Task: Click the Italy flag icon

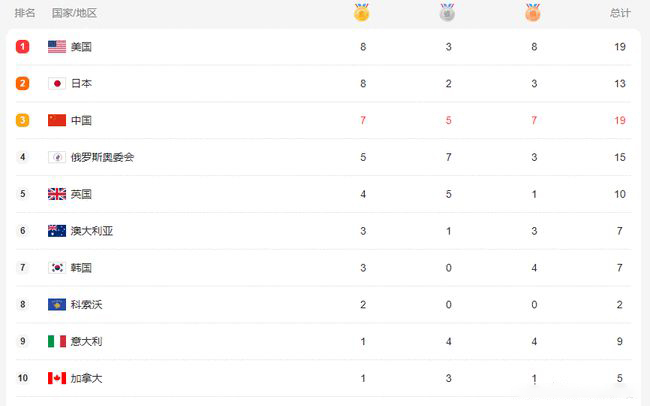Action: [x=57, y=341]
